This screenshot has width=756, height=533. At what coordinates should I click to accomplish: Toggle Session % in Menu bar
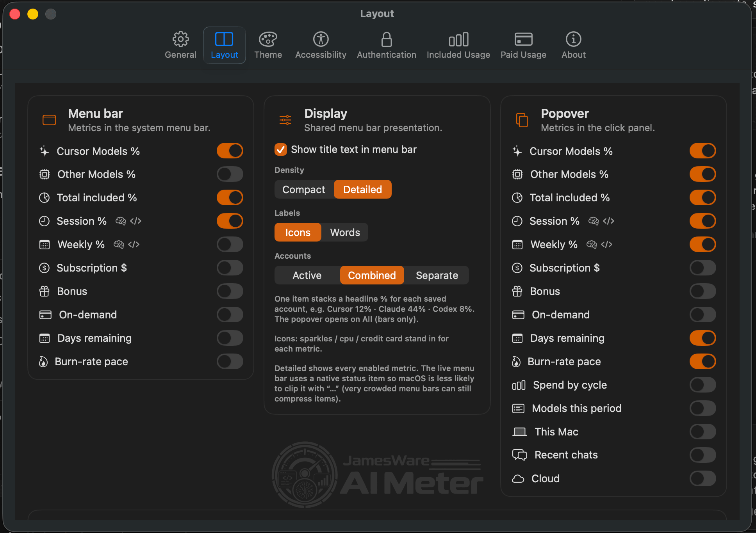click(x=230, y=221)
